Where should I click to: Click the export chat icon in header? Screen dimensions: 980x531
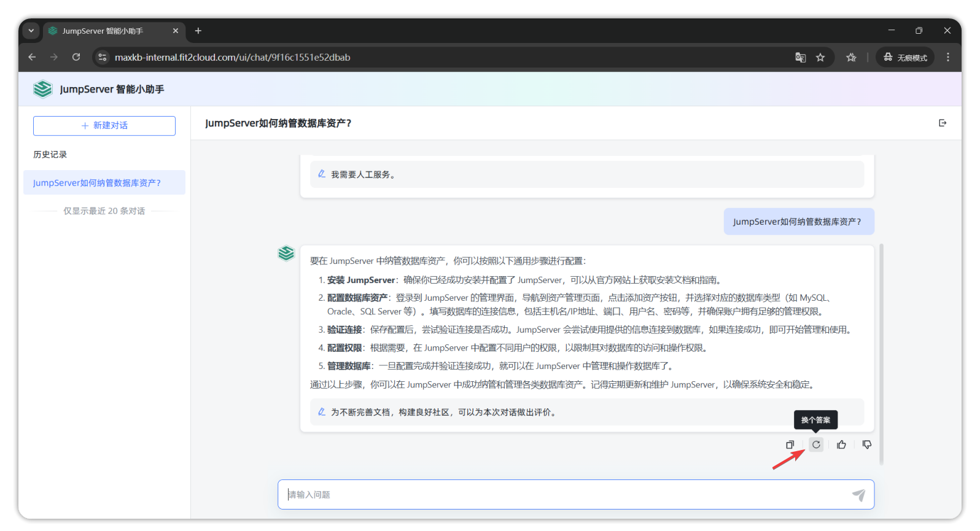943,123
